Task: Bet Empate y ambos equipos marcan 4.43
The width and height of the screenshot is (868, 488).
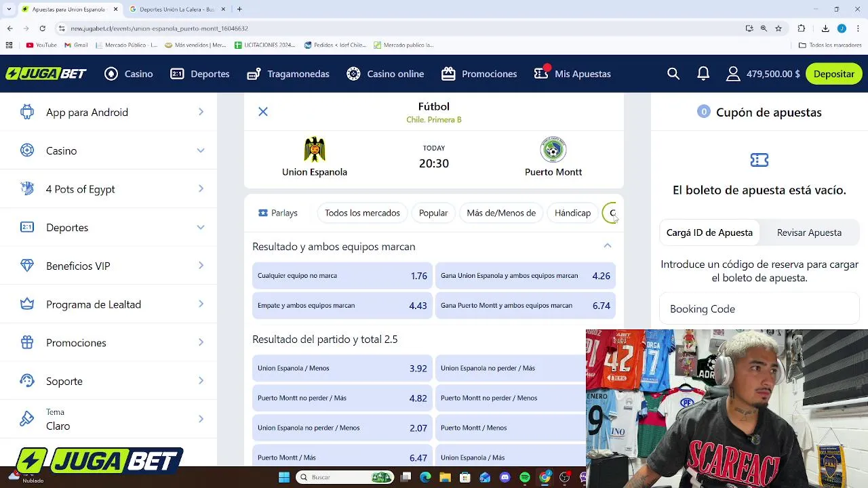Action: point(342,306)
